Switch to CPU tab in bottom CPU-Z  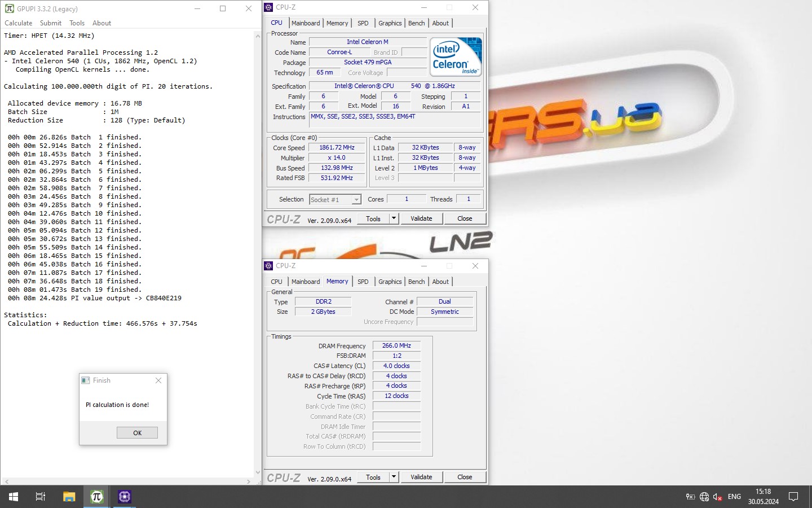point(276,282)
